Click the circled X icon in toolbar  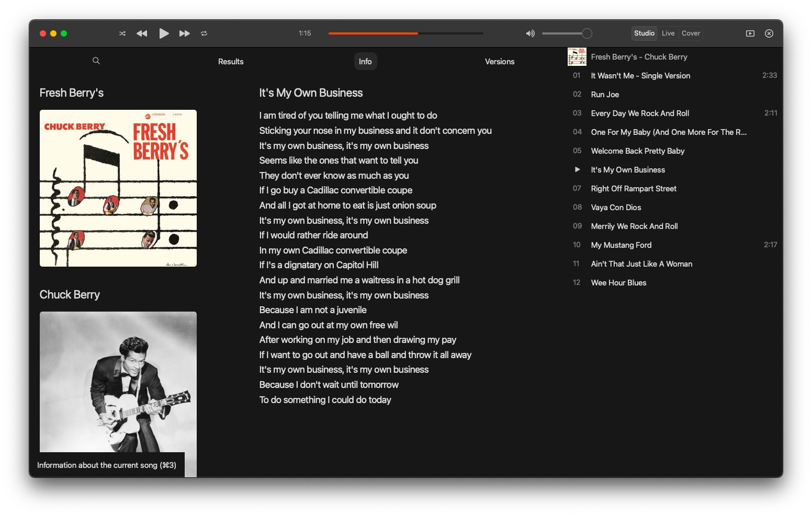tap(769, 33)
